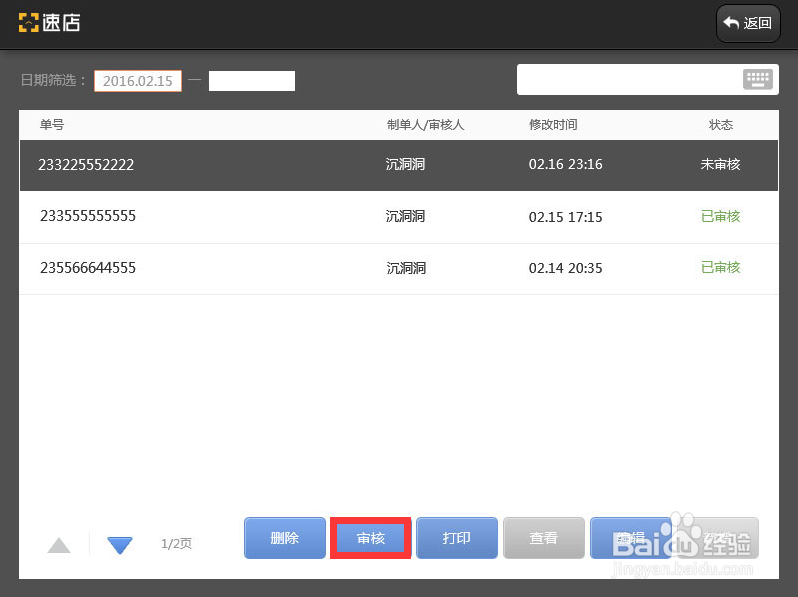Click 沉洞洞 in the 233225552222 row
The image size is (798, 597).
[x=406, y=164]
